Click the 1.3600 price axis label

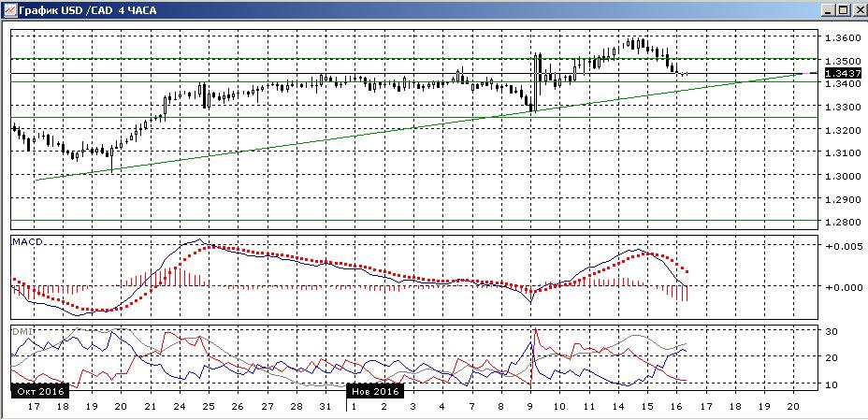[841, 37]
